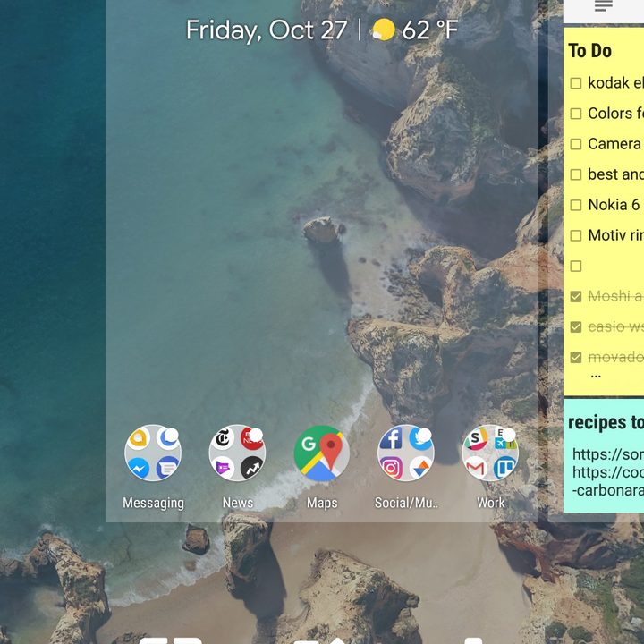Open the 'Work' label under the folder

490,503
